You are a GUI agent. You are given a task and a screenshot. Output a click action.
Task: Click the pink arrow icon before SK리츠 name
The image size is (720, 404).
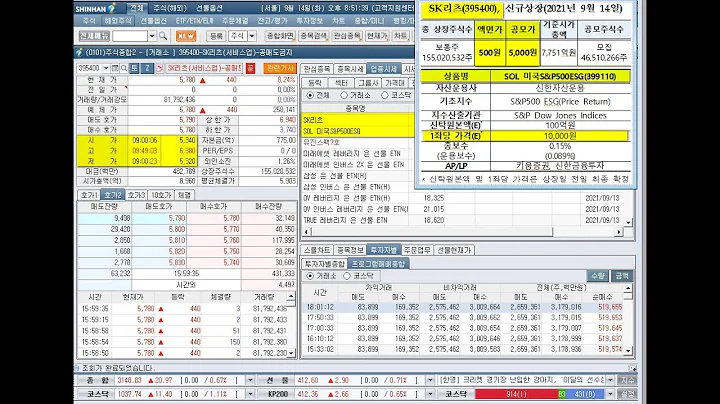[159, 68]
